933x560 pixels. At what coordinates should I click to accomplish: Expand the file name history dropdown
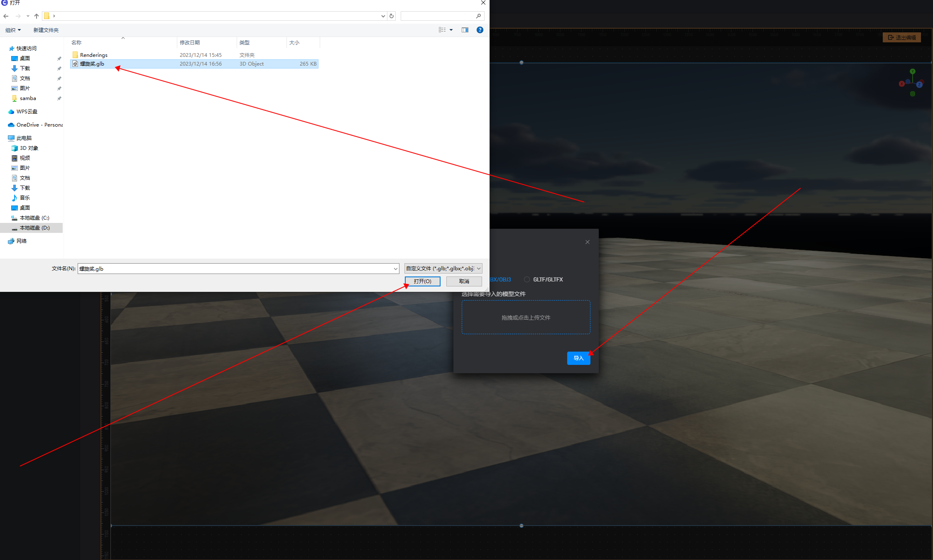click(x=395, y=269)
